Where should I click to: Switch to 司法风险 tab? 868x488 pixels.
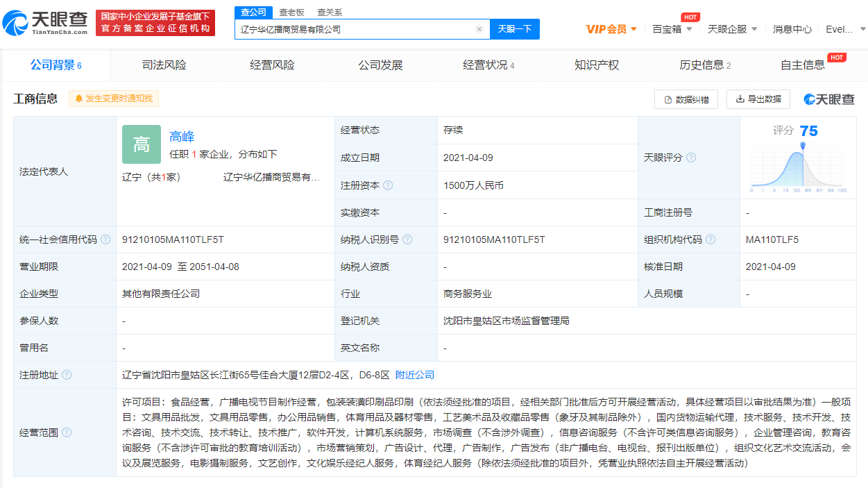(164, 65)
